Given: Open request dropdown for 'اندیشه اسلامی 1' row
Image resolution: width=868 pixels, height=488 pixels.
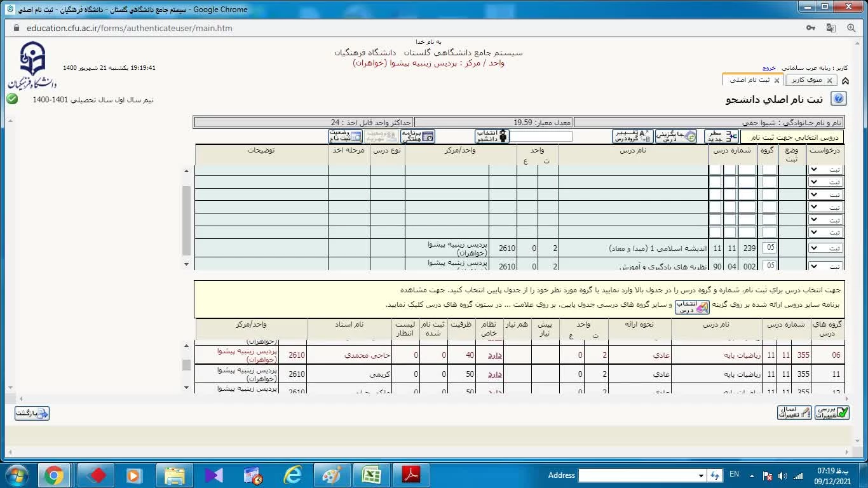Looking at the screenshot, I should (825, 248).
